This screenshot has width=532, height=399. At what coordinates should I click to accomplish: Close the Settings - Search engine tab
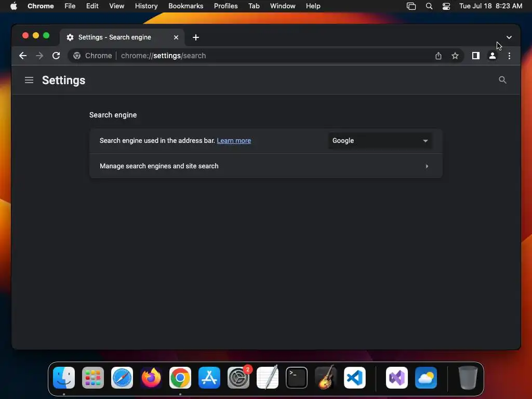pos(176,37)
